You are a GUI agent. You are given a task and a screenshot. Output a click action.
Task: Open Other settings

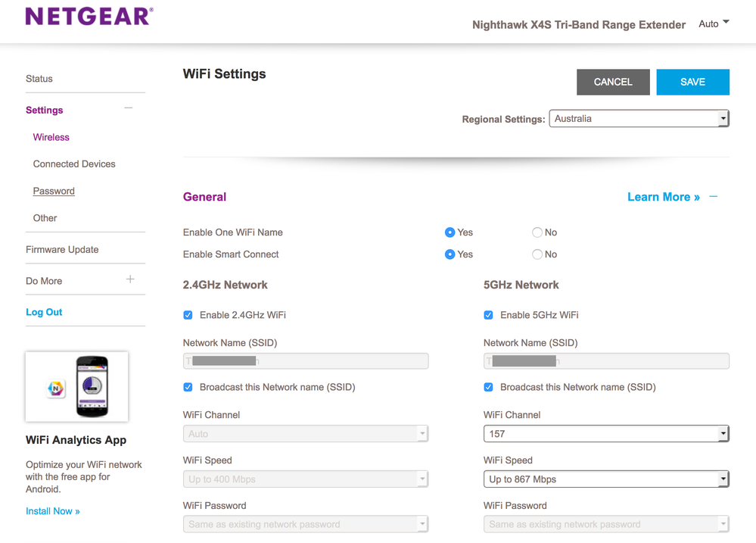[45, 218]
